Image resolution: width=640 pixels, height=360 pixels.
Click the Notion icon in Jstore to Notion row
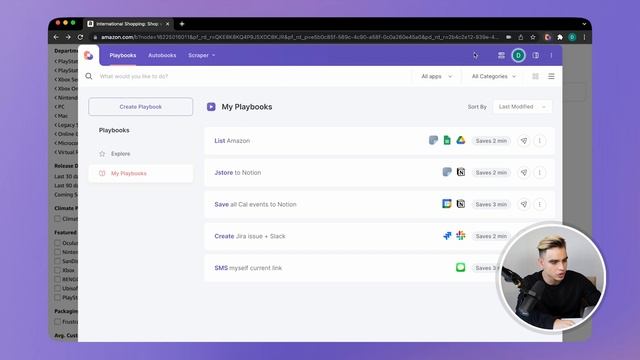461,172
